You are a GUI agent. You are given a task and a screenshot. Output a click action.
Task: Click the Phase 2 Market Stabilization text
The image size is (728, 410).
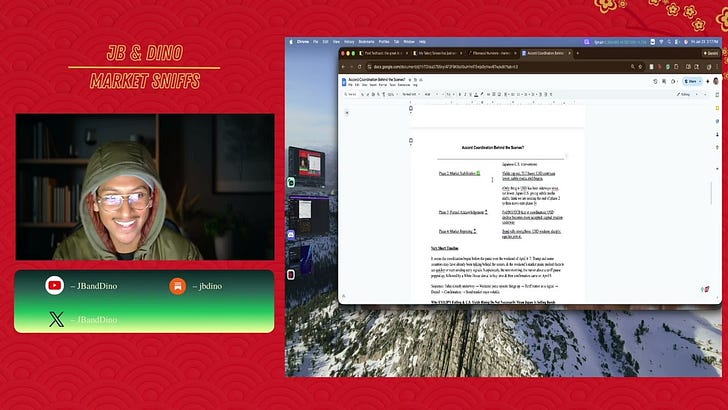click(x=457, y=174)
